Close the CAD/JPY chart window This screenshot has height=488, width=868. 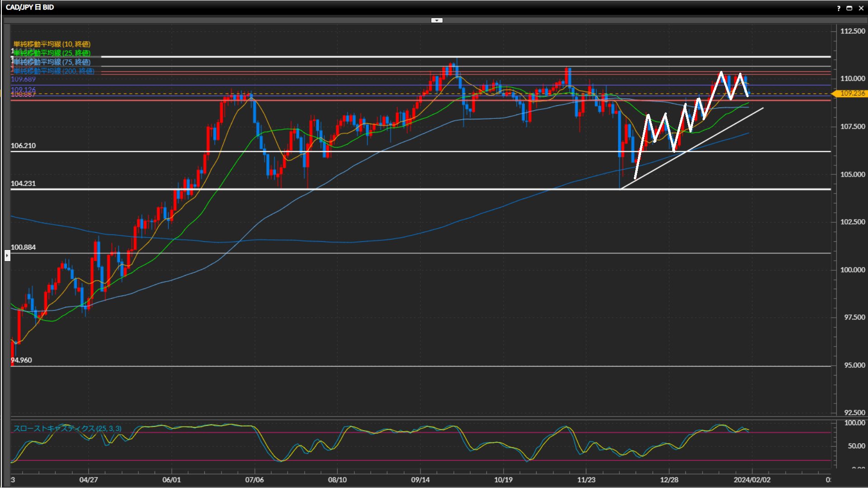[861, 8]
